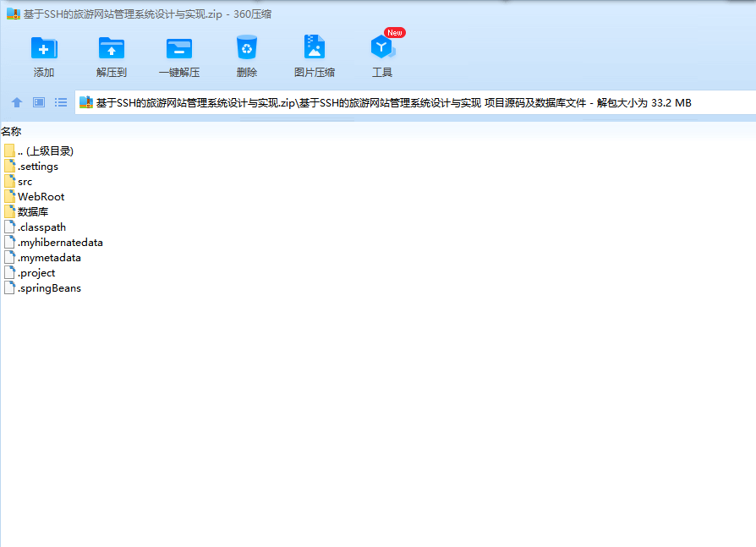Click the zip icon in the address bar

86,102
